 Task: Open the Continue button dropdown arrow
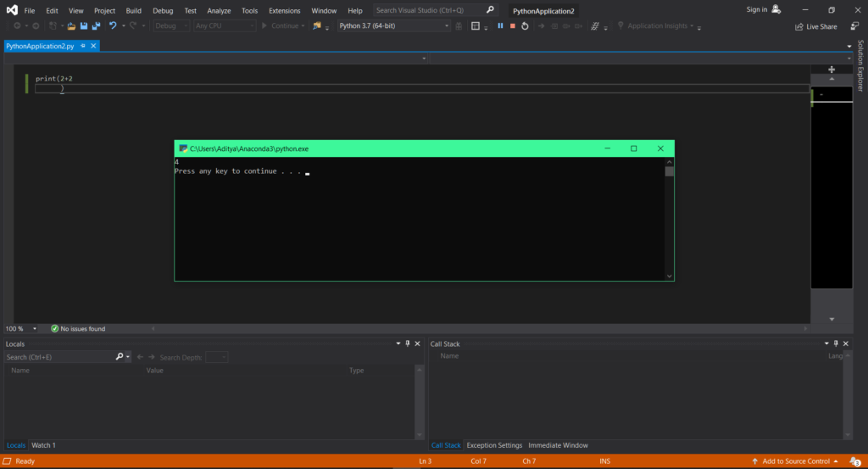pos(303,26)
